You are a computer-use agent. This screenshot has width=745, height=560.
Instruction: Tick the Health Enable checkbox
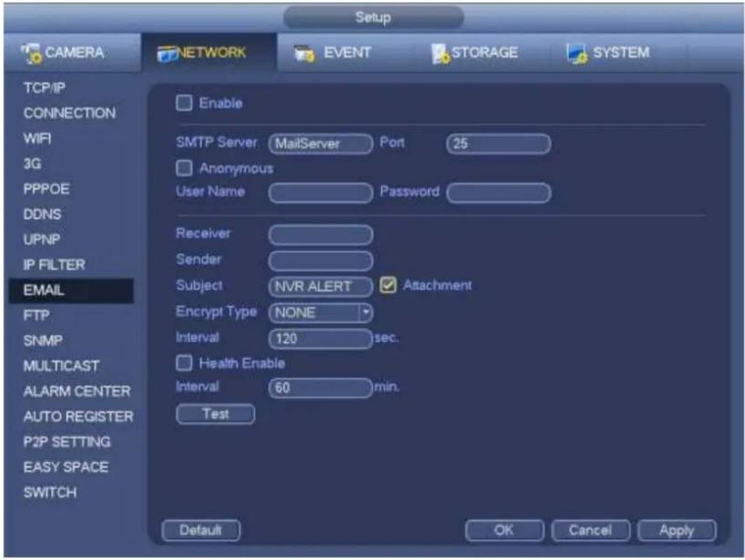(x=184, y=363)
